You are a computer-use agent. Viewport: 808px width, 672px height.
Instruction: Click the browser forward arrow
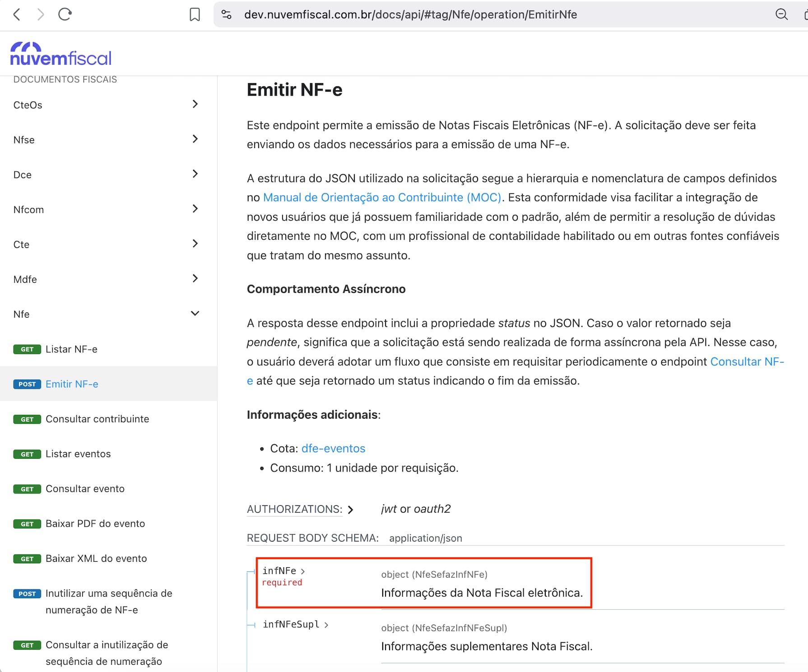click(x=41, y=14)
